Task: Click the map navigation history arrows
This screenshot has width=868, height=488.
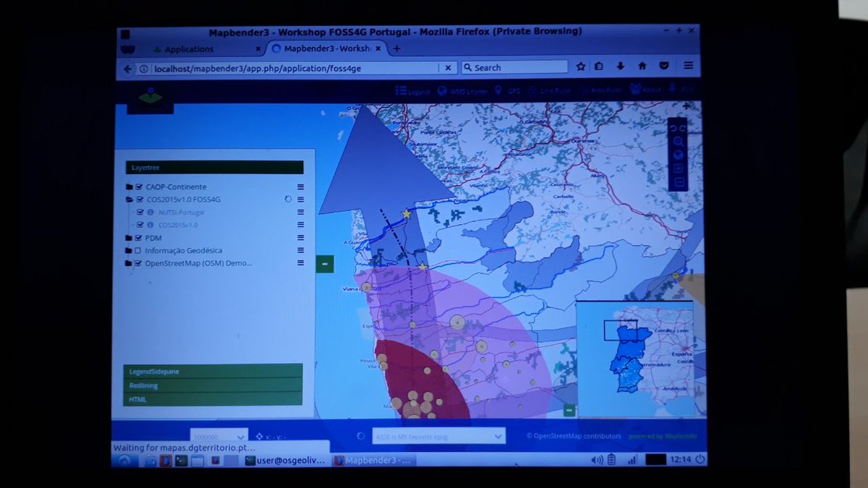Action: pos(678,128)
